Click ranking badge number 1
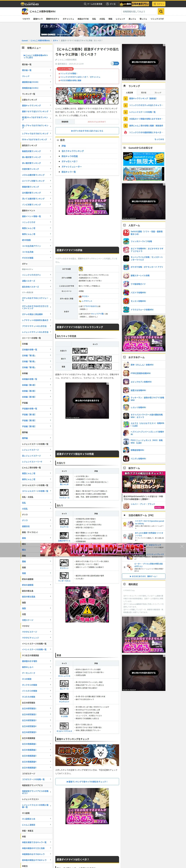This screenshot has width=186, height=868. point(125,99)
